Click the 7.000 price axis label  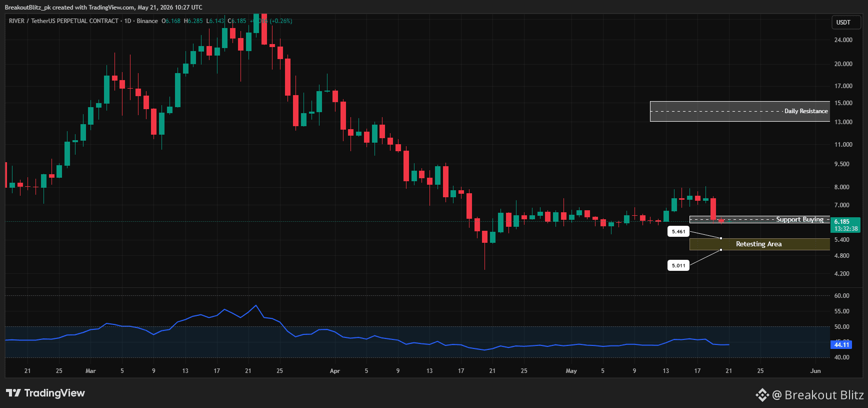842,205
